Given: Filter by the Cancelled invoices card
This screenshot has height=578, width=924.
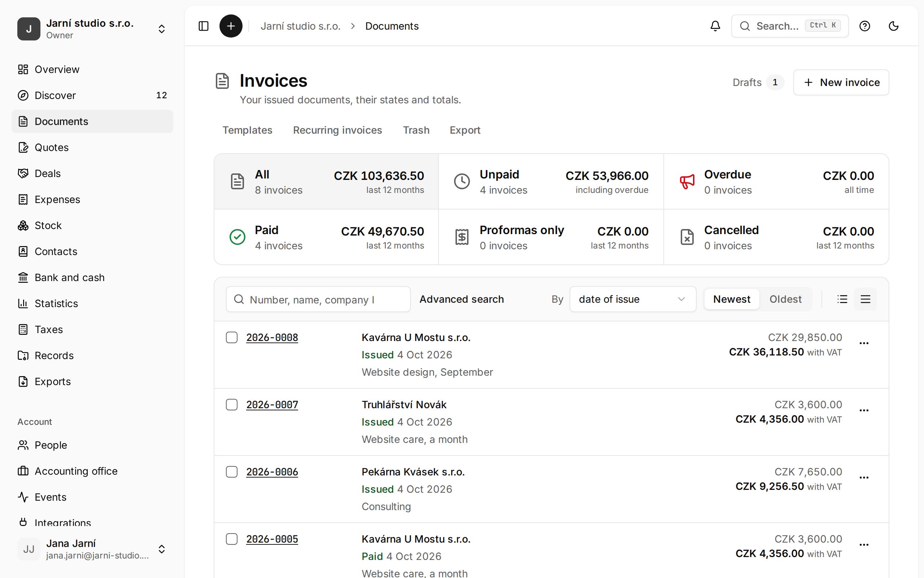Looking at the screenshot, I should [776, 237].
